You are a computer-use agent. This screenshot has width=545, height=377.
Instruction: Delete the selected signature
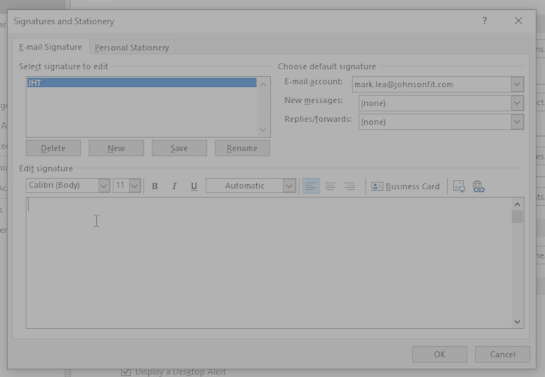pos(53,148)
